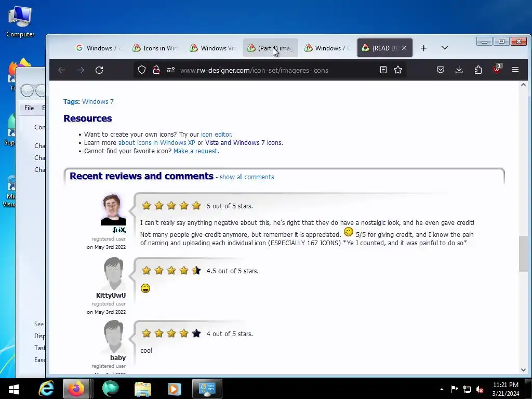Bookmark this page with the star icon

tap(398, 70)
